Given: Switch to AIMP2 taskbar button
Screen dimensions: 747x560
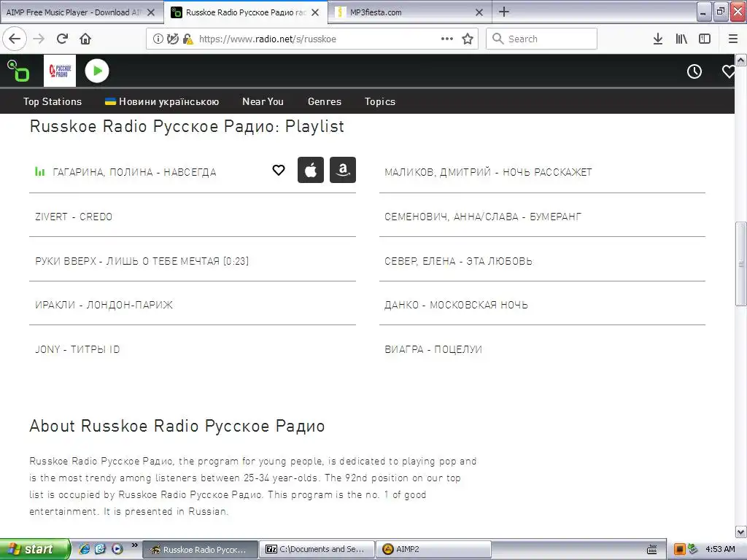Looking at the screenshot, I should 434,550.
